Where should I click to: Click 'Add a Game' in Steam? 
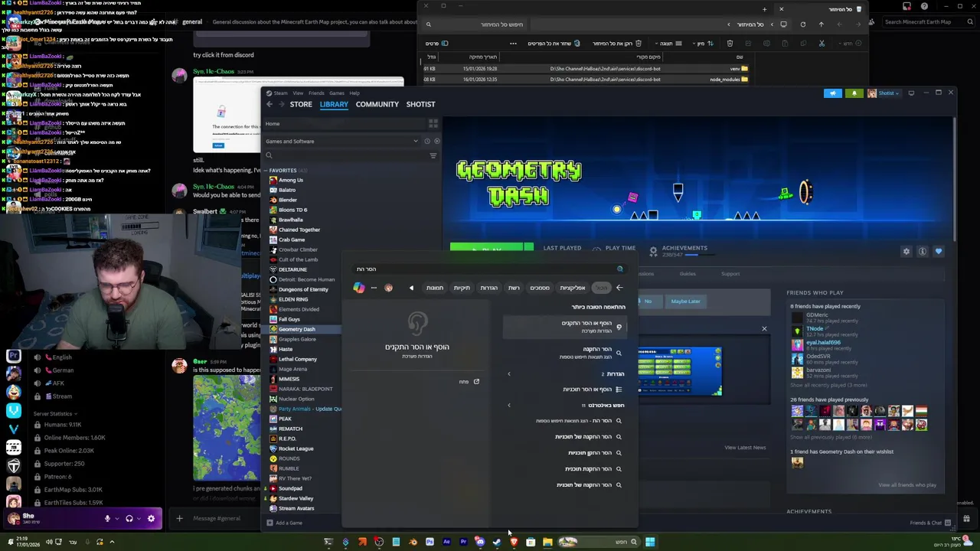pyautogui.click(x=285, y=523)
